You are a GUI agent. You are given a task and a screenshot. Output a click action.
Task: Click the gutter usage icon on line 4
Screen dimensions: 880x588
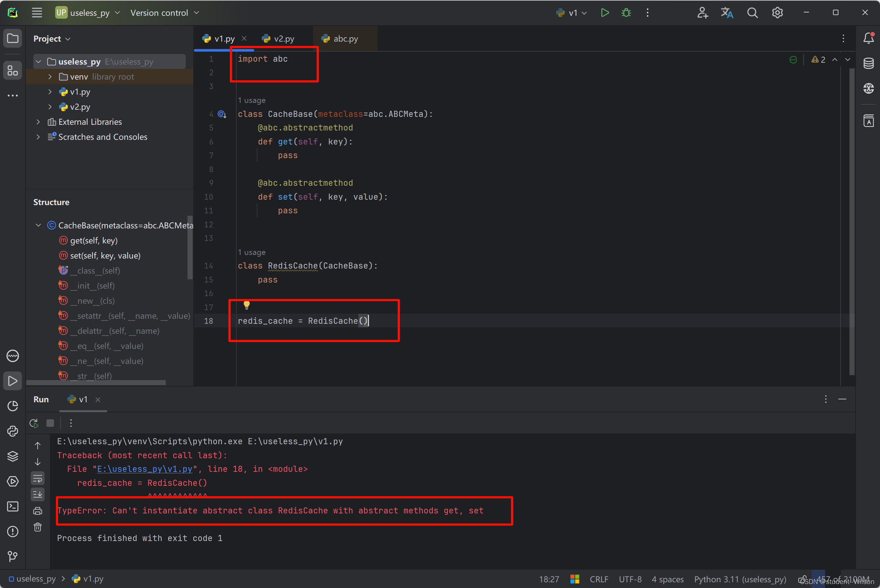click(222, 114)
